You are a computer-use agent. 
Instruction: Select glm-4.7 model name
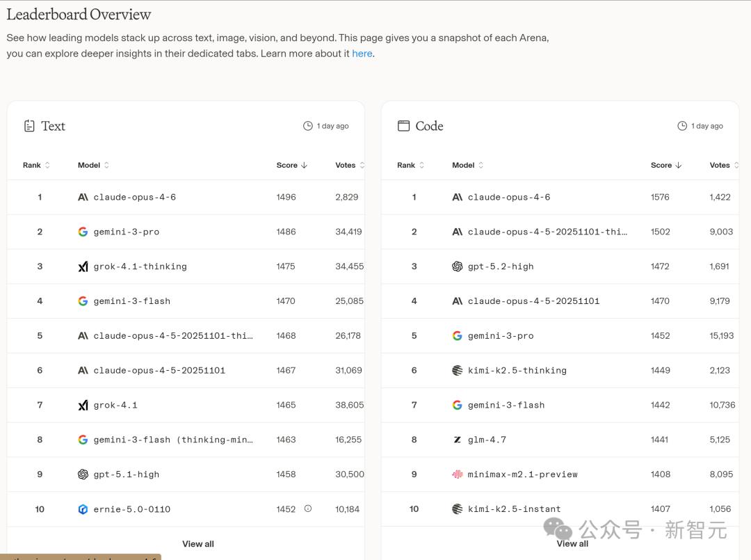(487, 440)
